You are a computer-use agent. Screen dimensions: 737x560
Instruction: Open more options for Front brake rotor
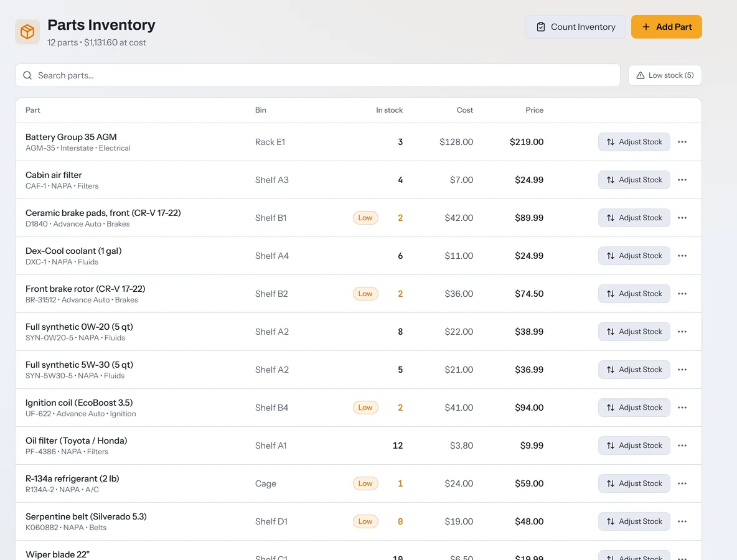coord(682,294)
